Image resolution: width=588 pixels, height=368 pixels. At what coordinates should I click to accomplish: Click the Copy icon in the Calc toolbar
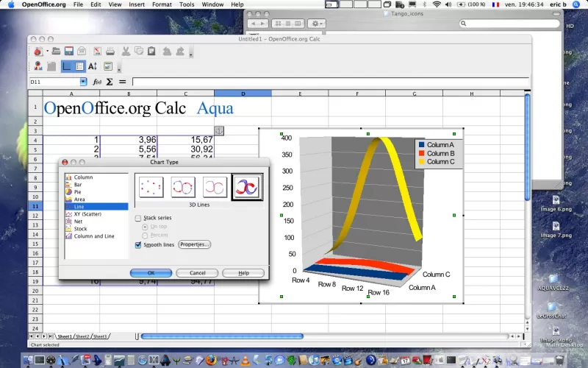coord(139,51)
